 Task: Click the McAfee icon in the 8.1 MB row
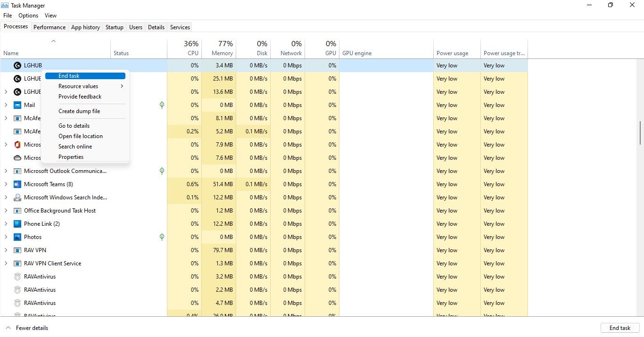[x=17, y=118]
